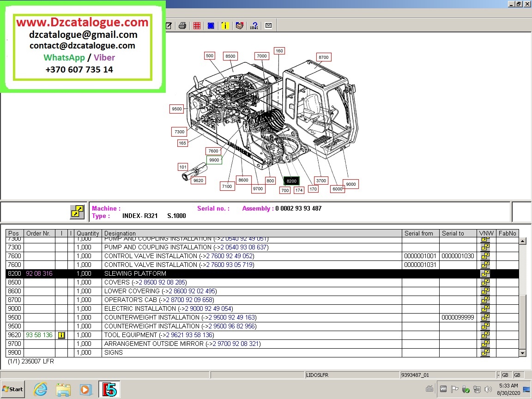Image resolution: width=532 pixels, height=399 pixels.
Task: Open the red grid overview icon
Action: tap(197, 26)
